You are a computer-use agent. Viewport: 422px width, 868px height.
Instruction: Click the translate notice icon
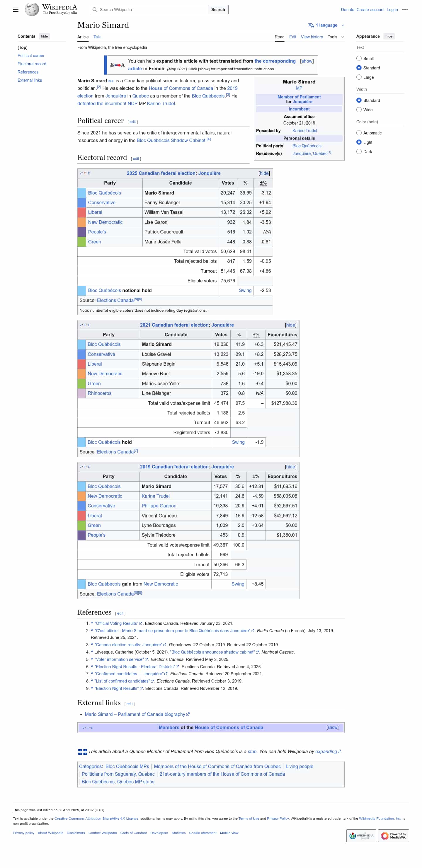click(x=117, y=65)
